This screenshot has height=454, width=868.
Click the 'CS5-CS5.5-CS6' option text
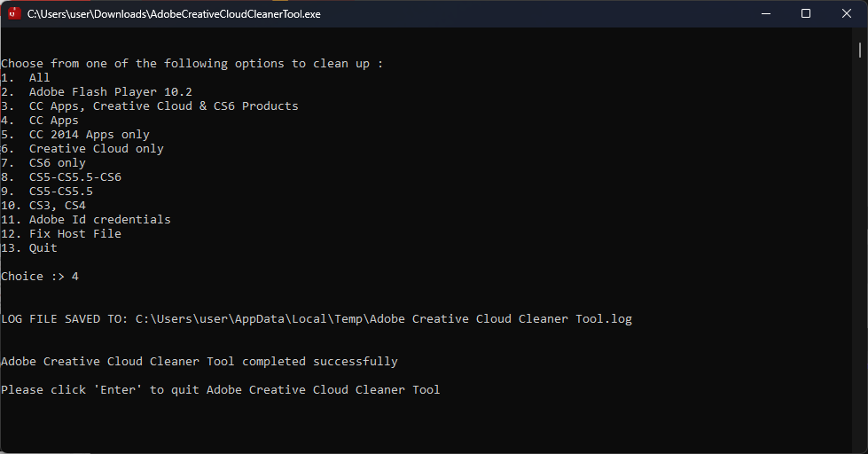75,177
